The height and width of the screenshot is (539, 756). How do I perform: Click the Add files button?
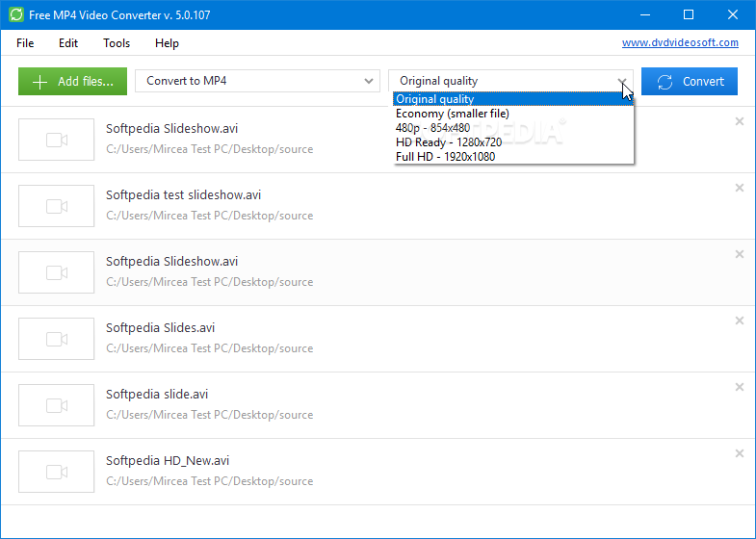point(73,82)
